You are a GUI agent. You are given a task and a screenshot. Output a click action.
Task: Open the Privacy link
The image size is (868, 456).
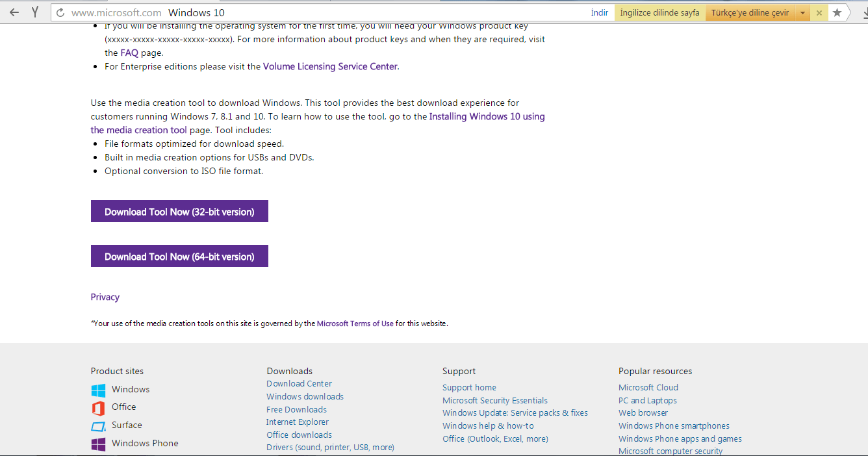(x=105, y=297)
